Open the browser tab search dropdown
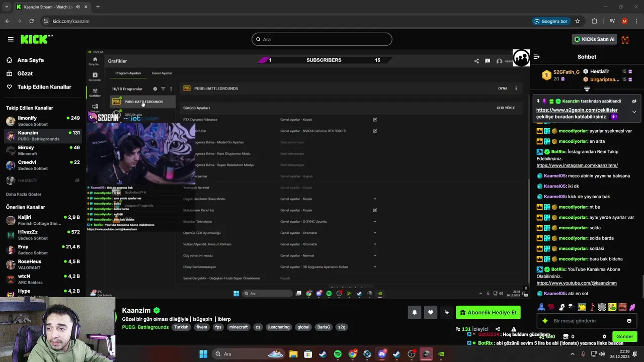The height and width of the screenshot is (362, 644). point(7,7)
